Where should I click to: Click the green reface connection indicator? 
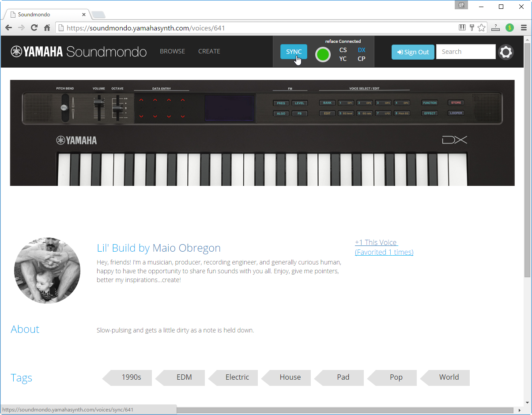point(323,55)
